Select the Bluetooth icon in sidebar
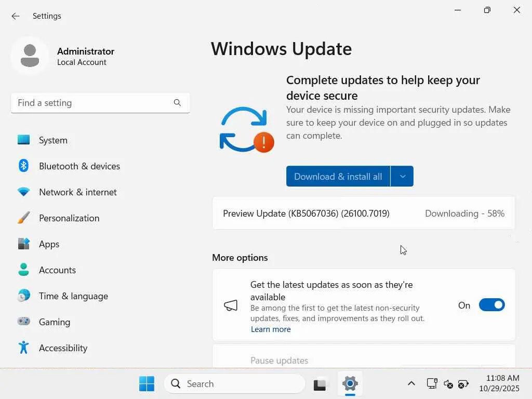Viewport: 532px width, 399px height. [x=23, y=166]
